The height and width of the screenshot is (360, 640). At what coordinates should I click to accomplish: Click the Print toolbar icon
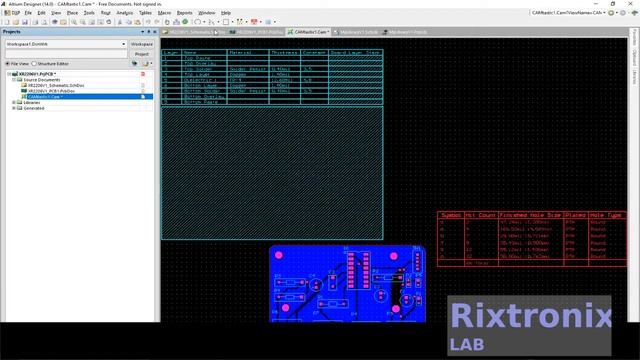coord(35,22)
